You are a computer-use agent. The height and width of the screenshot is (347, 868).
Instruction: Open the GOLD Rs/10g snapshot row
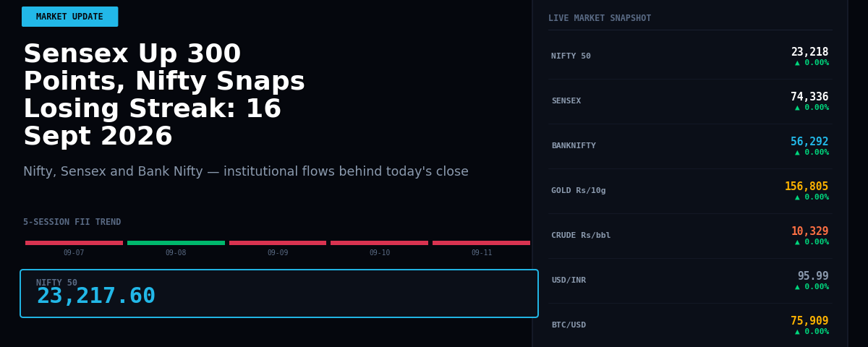(x=690, y=191)
